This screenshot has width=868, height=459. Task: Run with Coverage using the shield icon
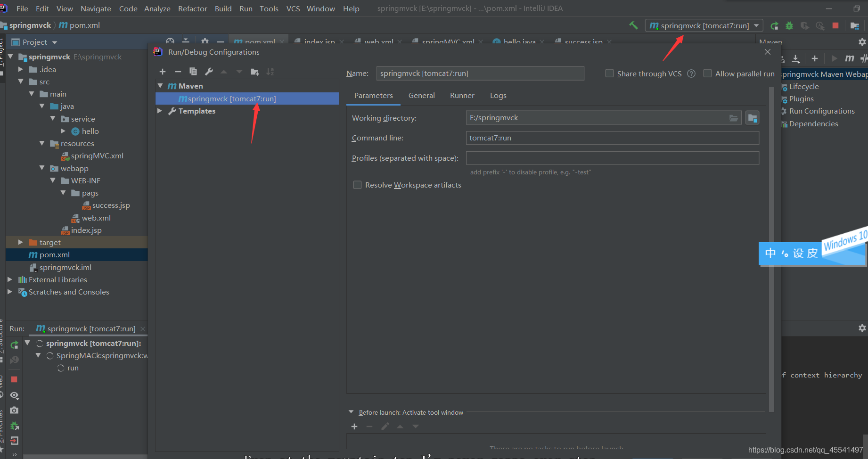(804, 25)
